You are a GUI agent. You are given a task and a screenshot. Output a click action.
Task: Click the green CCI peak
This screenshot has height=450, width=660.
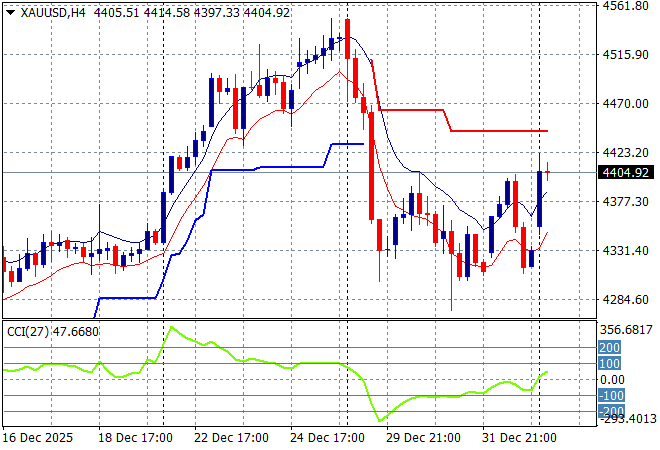[172, 327]
